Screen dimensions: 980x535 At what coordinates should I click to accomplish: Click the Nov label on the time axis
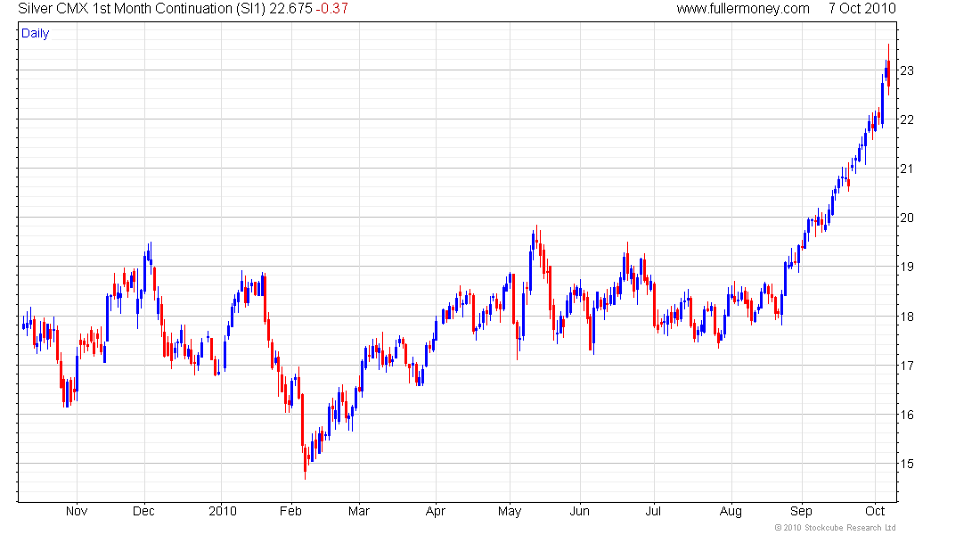click(x=77, y=511)
